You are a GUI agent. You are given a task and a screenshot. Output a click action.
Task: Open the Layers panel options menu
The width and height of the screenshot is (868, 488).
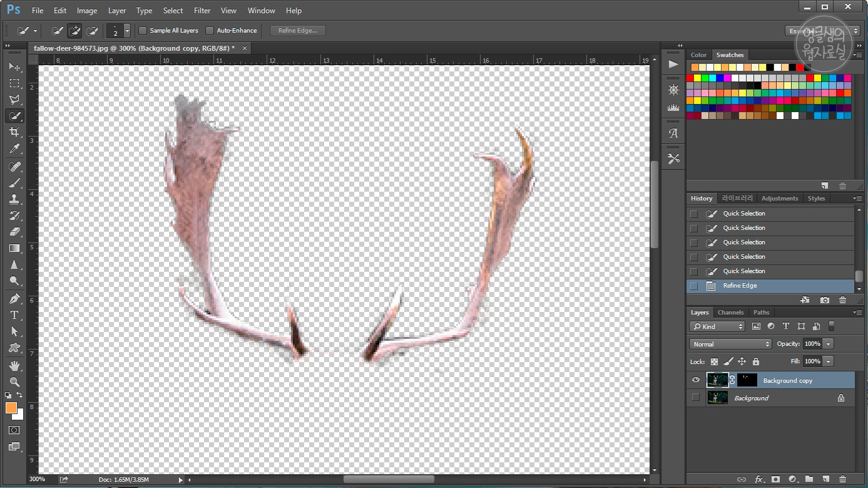click(857, 312)
